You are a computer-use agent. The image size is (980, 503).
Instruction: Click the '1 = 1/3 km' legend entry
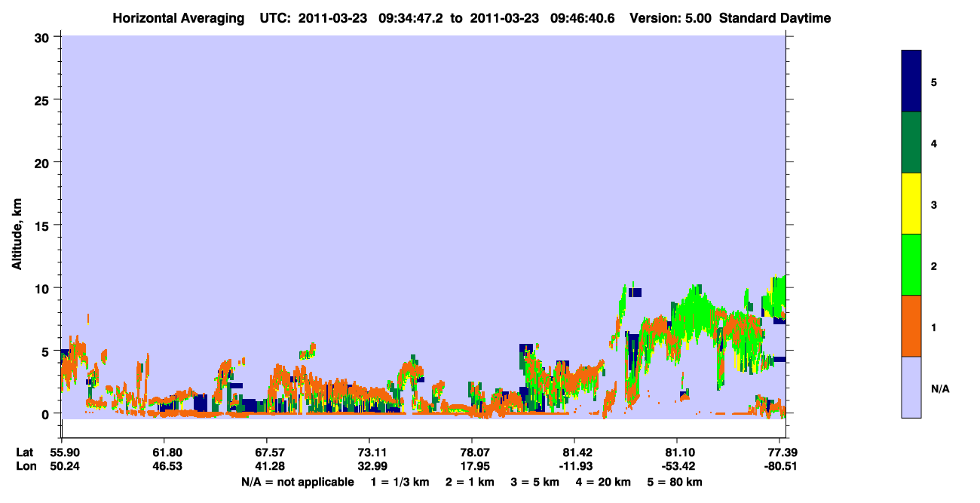(399, 482)
